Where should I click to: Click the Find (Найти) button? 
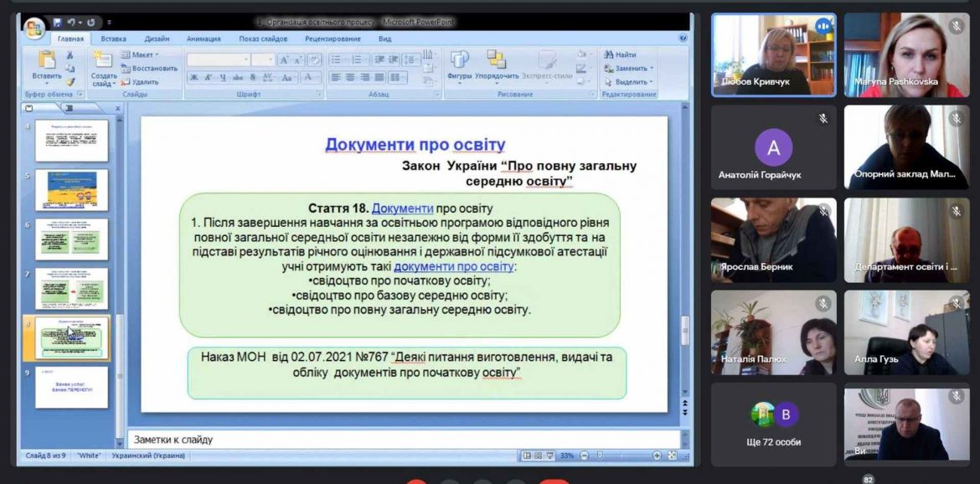[x=620, y=54]
